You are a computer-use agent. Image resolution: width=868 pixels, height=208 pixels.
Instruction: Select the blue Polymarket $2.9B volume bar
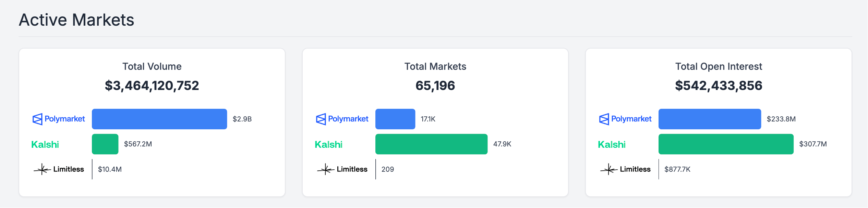click(159, 119)
